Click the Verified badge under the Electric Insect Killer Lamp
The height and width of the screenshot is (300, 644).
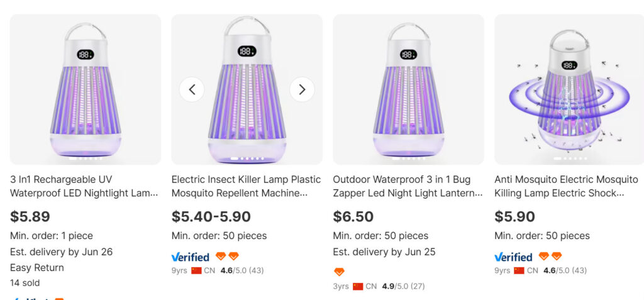pyautogui.click(x=191, y=257)
